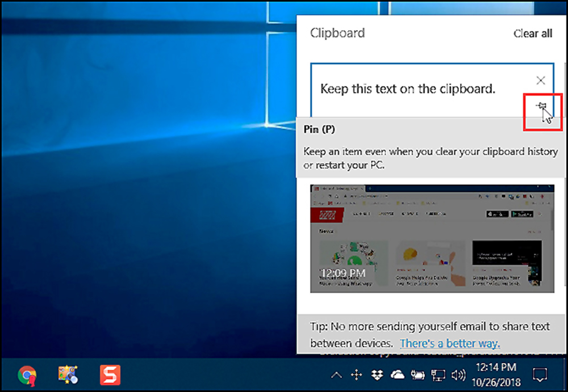Open the Action Center notifications

pyautogui.click(x=539, y=375)
